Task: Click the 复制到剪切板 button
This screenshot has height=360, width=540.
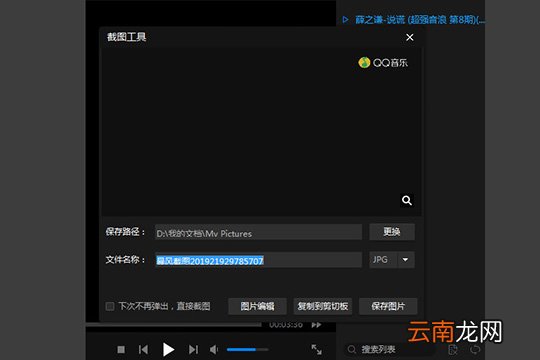Action: (x=323, y=306)
